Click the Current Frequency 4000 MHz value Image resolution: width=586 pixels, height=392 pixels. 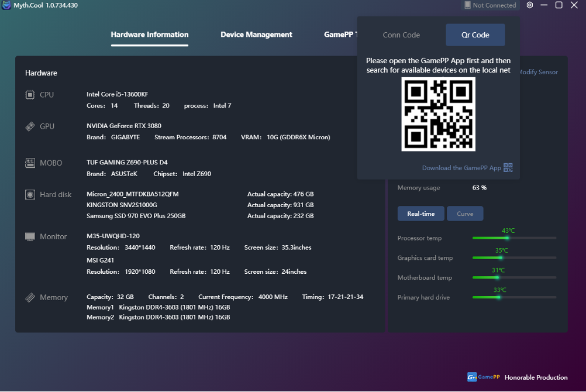273,297
